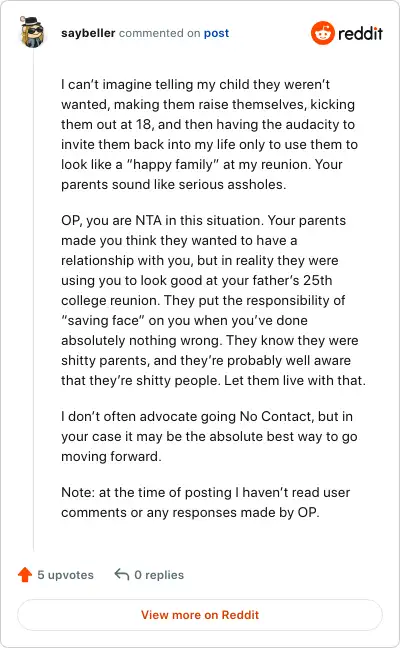Image resolution: width=400 pixels, height=648 pixels.
Task: Open the saybeller username profile
Action: pyautogui.click(x=88, y=33)
